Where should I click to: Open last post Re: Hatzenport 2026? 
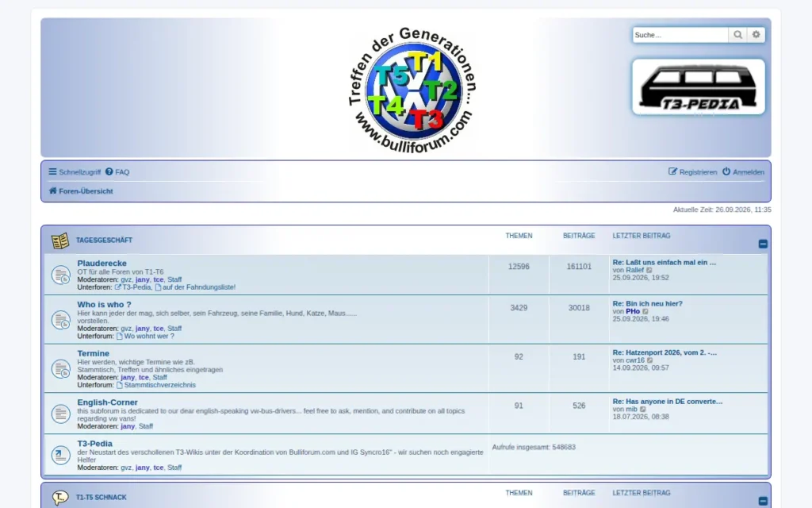click(x=665, y=352)
